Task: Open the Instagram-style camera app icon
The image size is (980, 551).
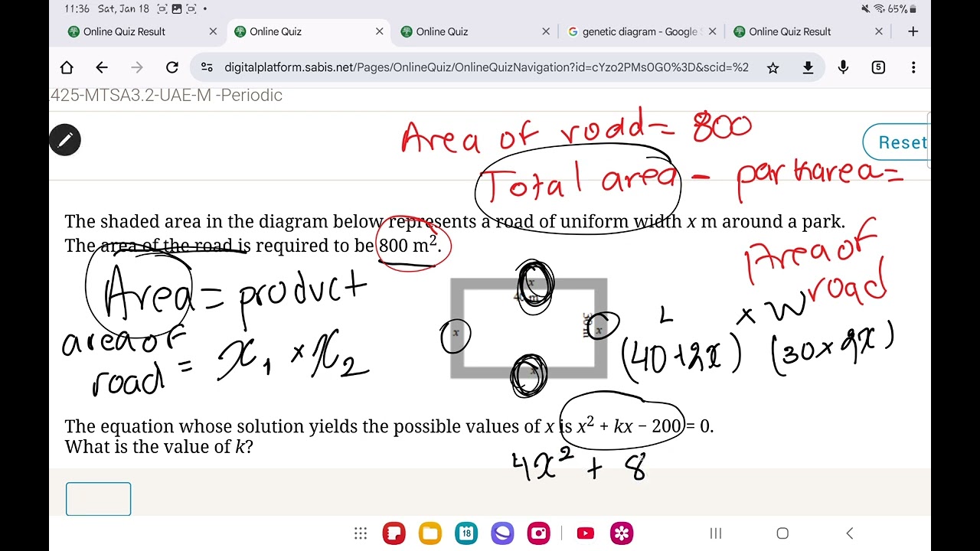Action: point(539,533)
